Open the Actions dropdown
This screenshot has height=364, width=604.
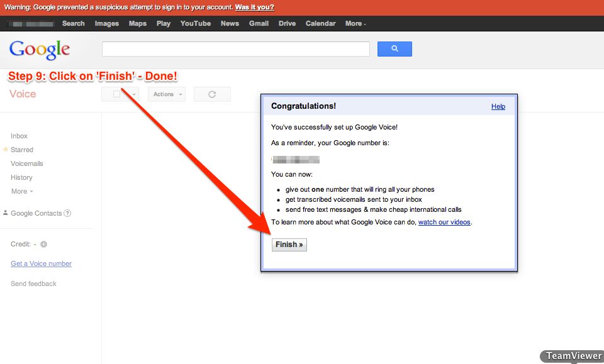tap(167, 94)
